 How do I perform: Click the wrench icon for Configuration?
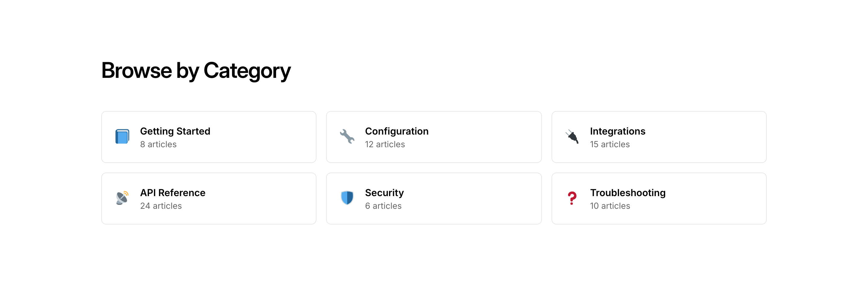[x=347, y=137]
